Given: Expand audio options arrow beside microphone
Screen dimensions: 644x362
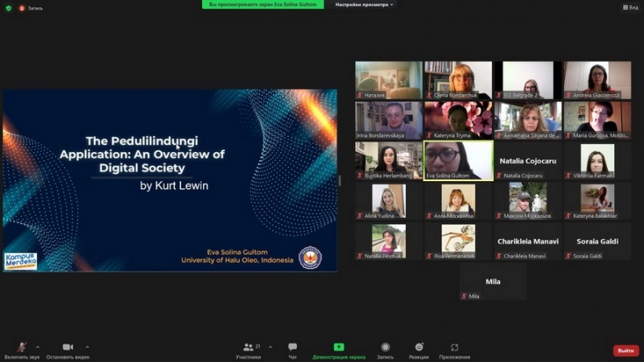Looking at the screenshot, I should click(x=37, y=347).
